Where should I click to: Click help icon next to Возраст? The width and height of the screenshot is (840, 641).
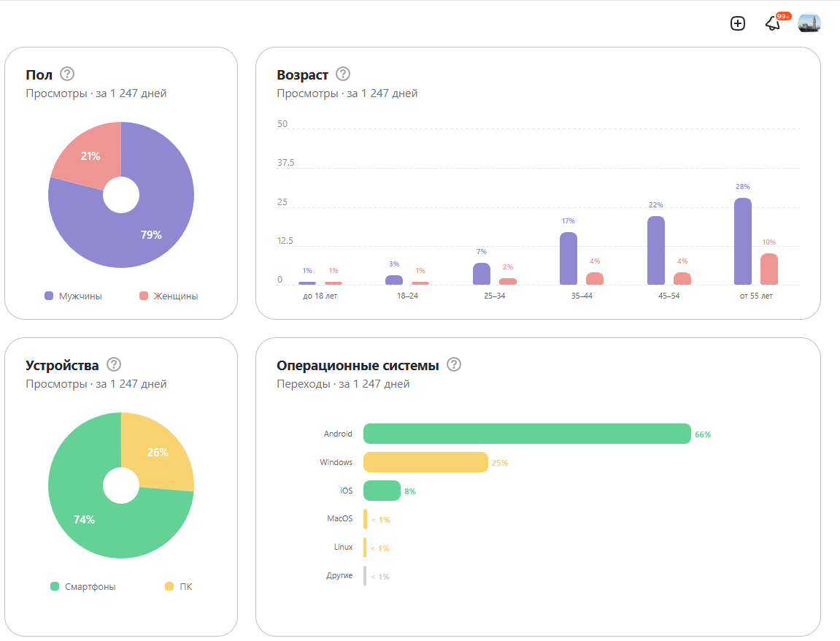pos(343,74)
